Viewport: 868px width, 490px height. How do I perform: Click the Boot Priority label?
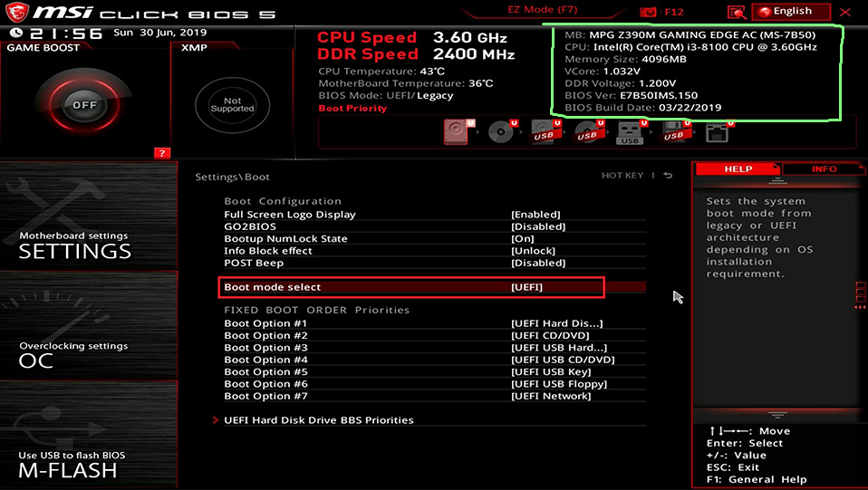[352, 109]
